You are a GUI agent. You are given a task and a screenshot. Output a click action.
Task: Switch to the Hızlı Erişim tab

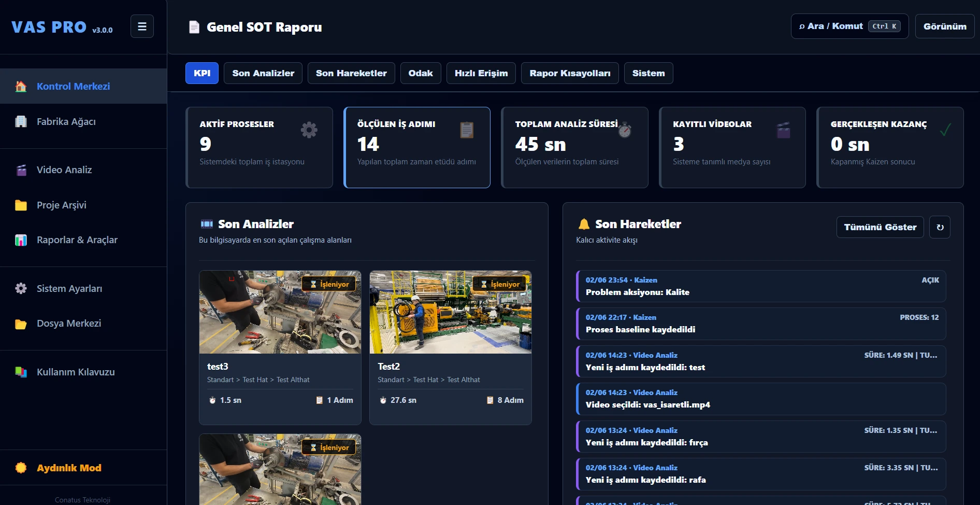pyautogui.click(x=481, y=73)
